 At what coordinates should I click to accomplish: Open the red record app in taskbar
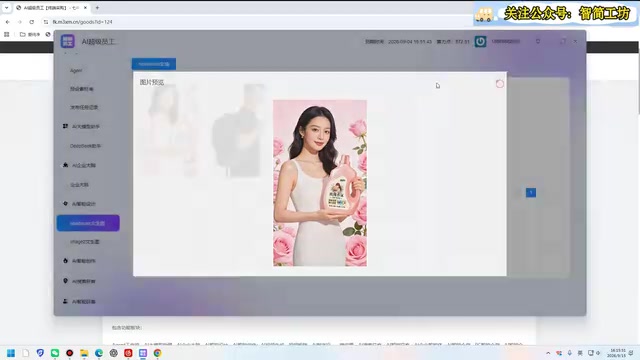pos(69,353)
